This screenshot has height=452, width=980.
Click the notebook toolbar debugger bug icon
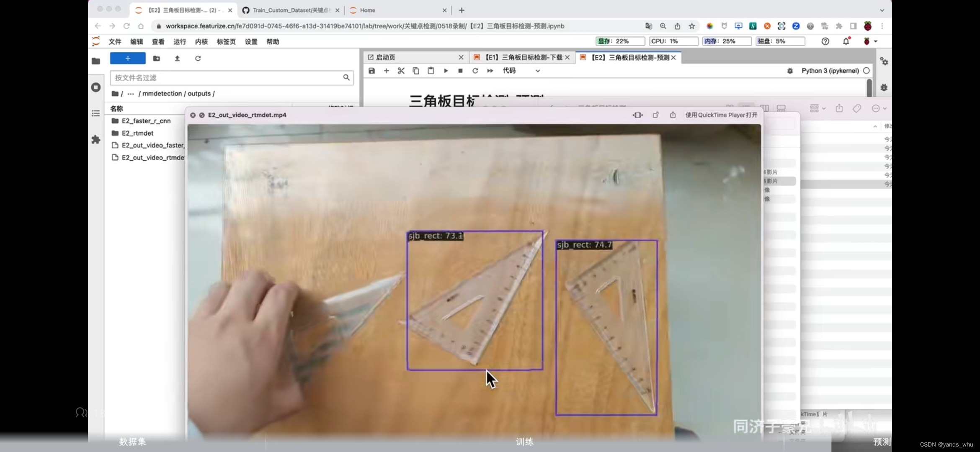[x=790, y=71]
